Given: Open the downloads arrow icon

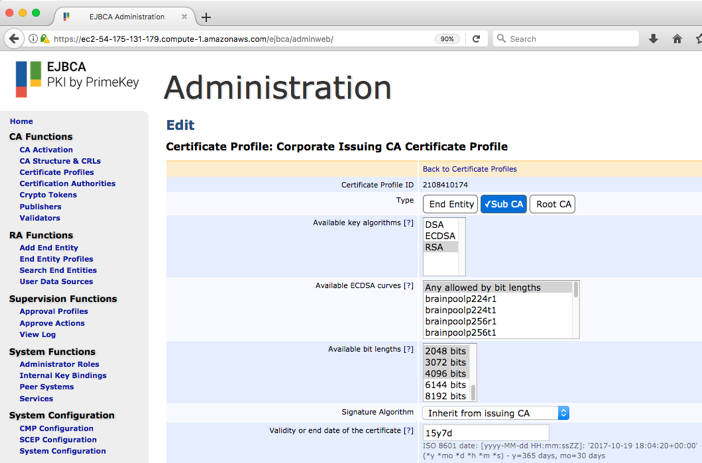Looking at the screenshot, I should tap(653, 39).
